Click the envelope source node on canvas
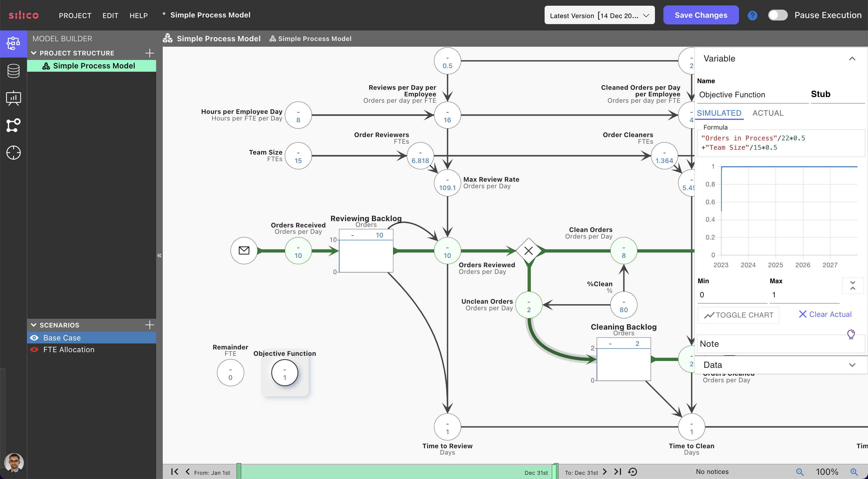The image size is (868, 479). click(x=244, y=251)
